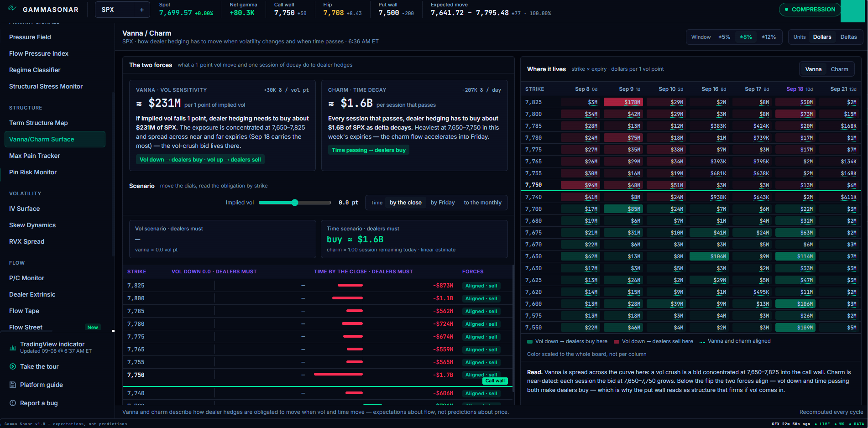
Task: Set the window to ±5%
Action: (724, 37)
